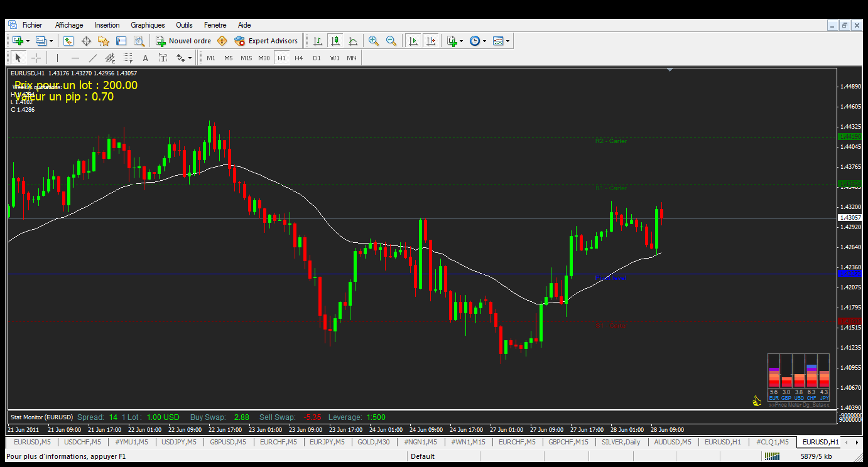This screenshot has height=467, width=868.
Task: Switch to the GOLD,M30 chart tab
Action: (374, 442)
